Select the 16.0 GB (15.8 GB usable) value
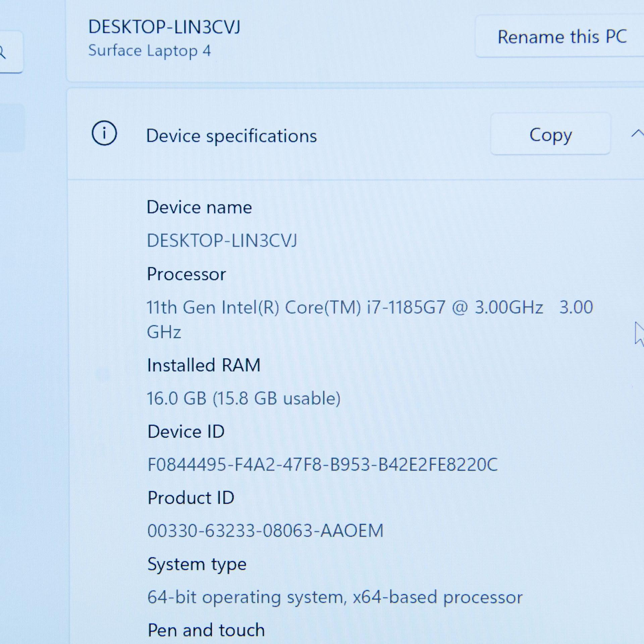 pos(244,398)
